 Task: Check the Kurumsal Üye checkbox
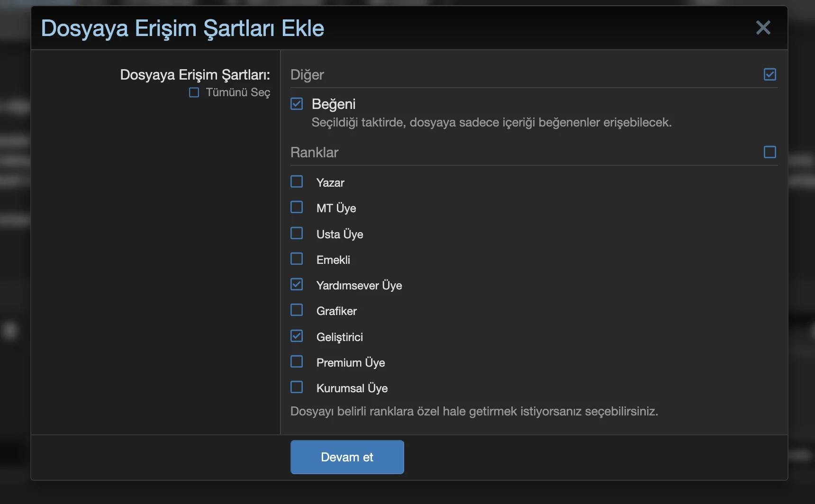(x=297, y=387)
